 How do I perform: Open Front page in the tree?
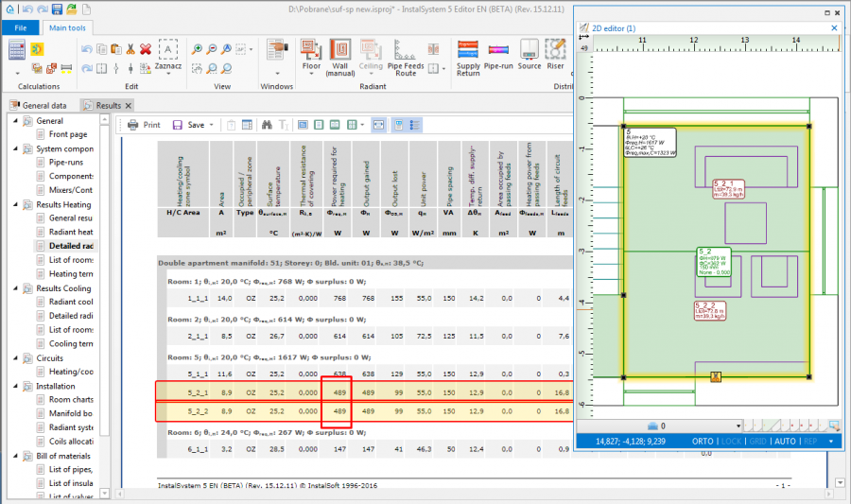66,134
